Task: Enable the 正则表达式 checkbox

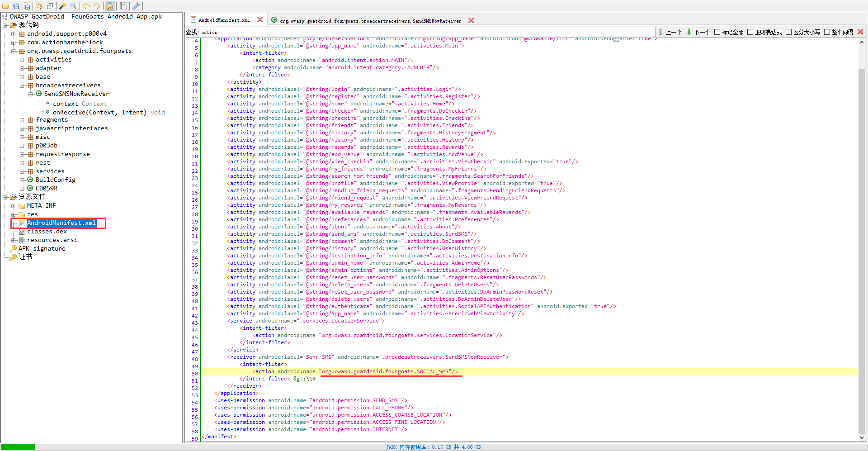Action: [x=750, y=32]
